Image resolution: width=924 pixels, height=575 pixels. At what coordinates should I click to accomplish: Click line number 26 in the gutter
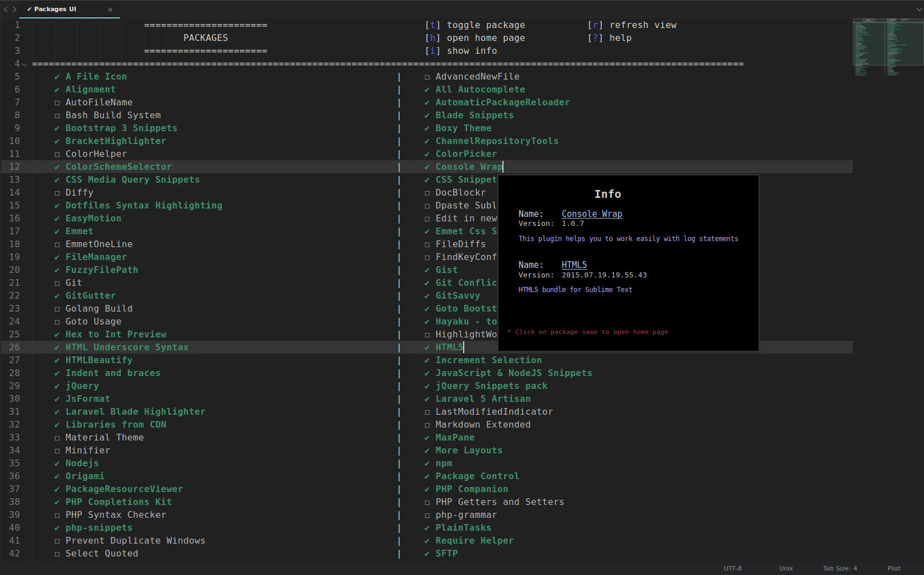point(14,347)
